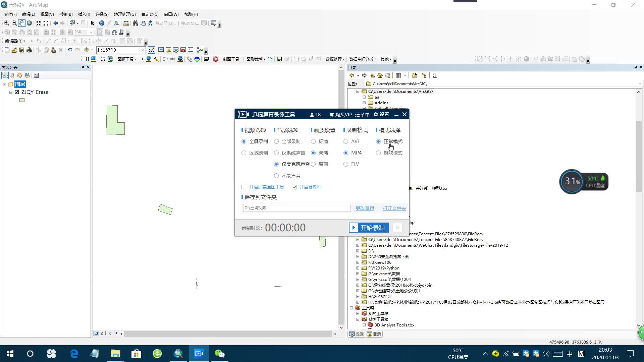This screenshot has height=362, width=644.
Task: Open the 编辑器(R) dropdown
Action: [15, 41]
